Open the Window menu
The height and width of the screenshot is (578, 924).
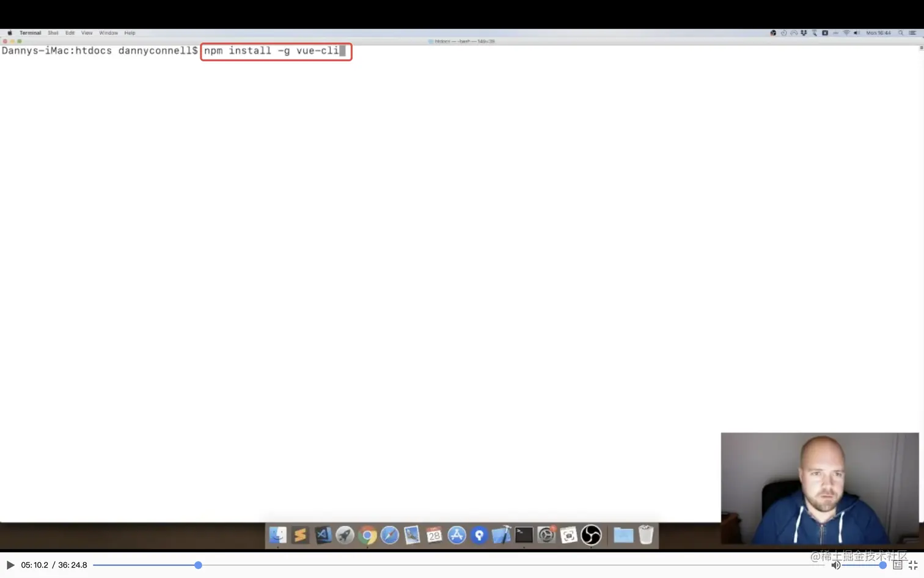click(x=108, y=33)
